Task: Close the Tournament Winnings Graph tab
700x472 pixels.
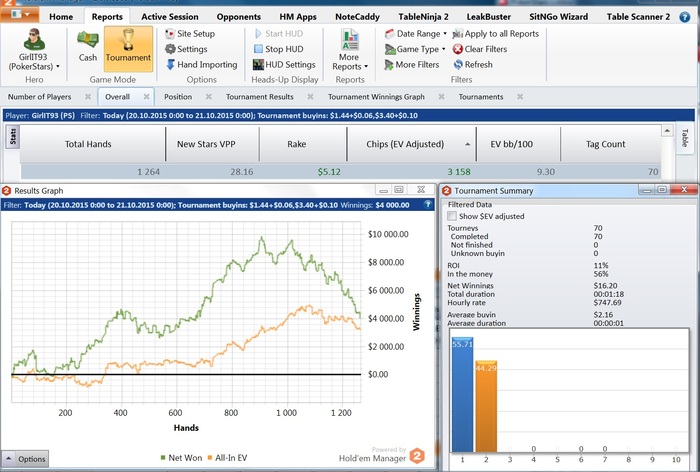Action: 441,97
